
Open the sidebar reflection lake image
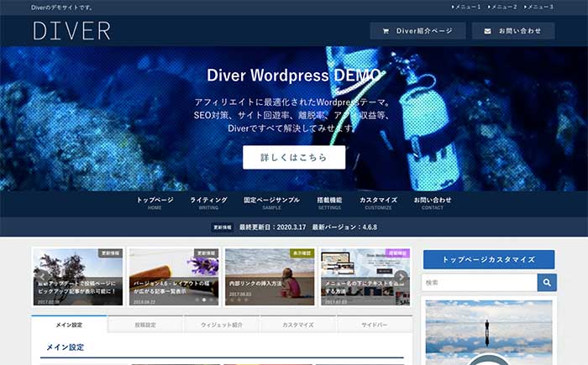[x=489, y=332]
